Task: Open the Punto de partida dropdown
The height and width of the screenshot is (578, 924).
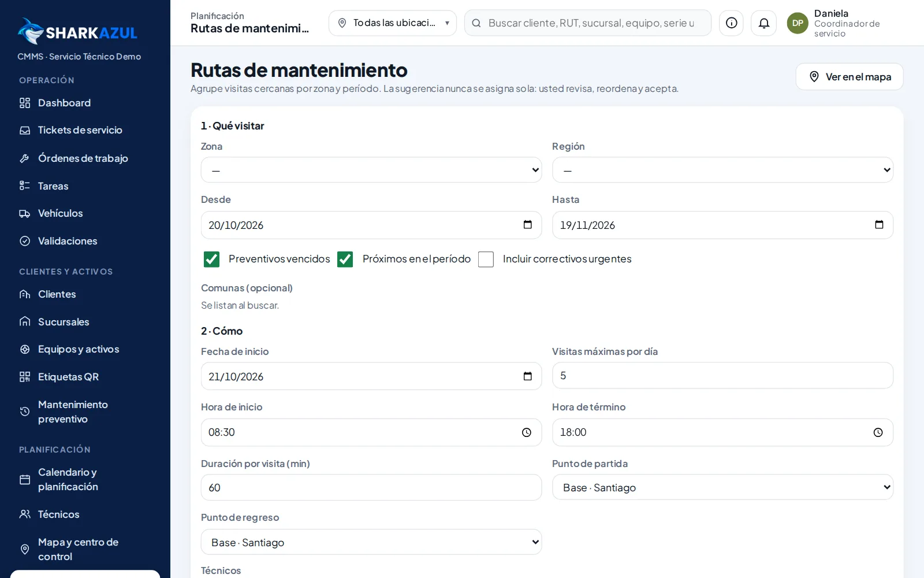Action: pos(722,487)
